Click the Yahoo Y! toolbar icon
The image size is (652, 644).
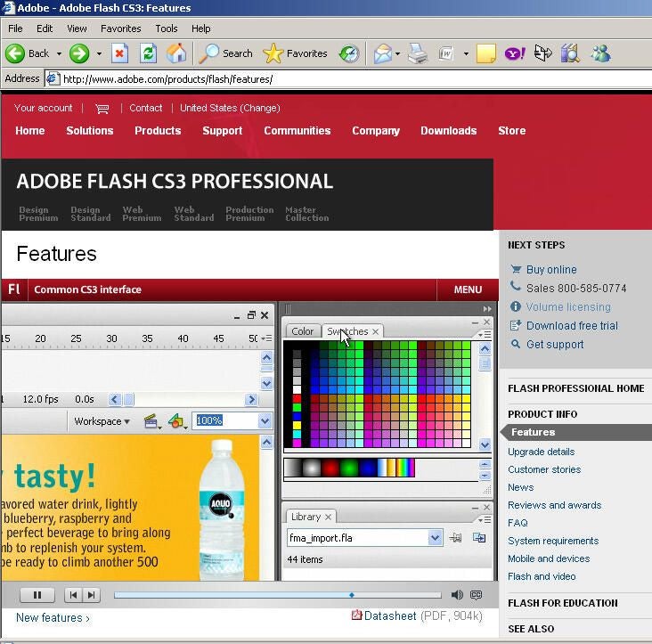[x=515, y=53]
